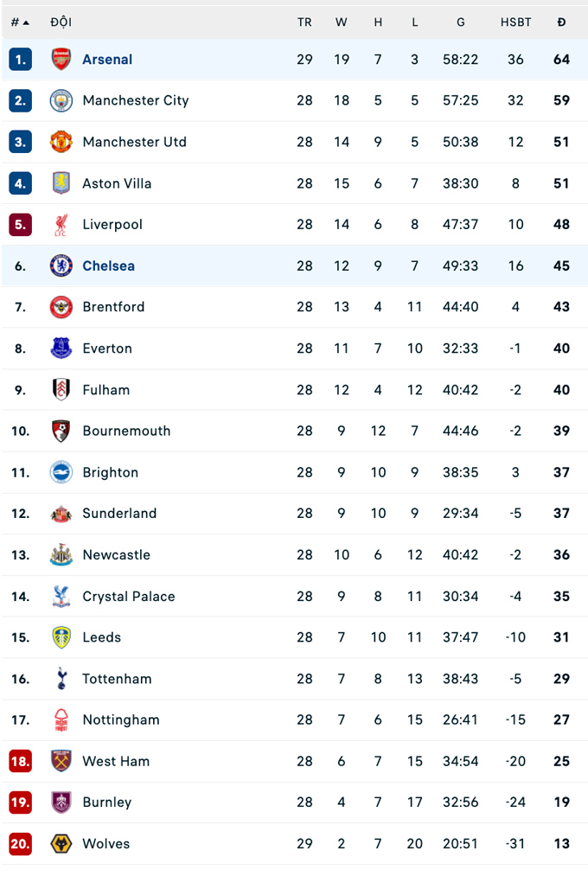This screenshot has width=588, height=876.
Task: Click the Newcastle club crest icon
Action: (61, 555)
